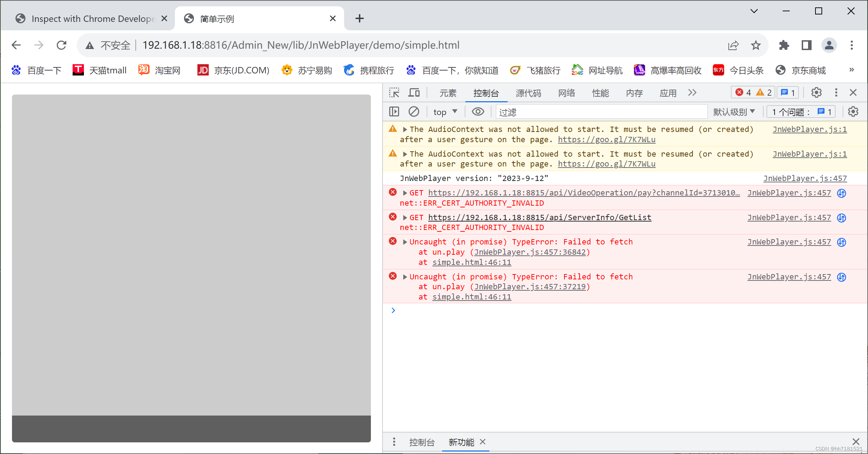The image size is (868, 454).
Task: Open the DevTools three-dot menu
Action: pyautogui.click(x=836, y=92)
